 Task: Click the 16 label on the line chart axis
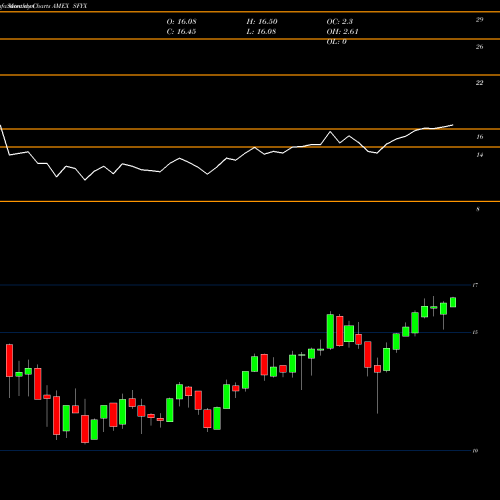479,137
